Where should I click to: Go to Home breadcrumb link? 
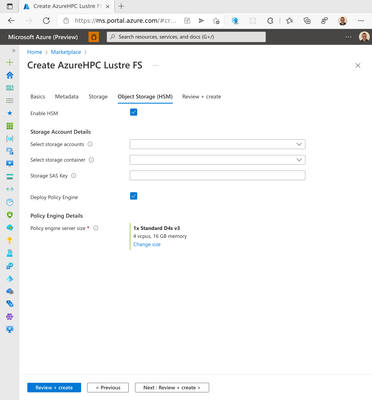[x=34, y=52]
